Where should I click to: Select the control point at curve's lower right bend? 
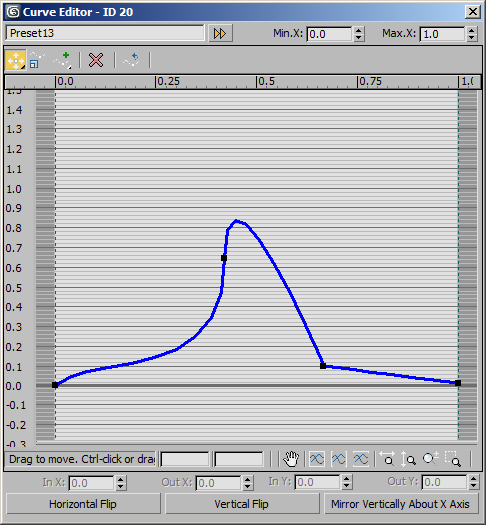pos(323,366)
